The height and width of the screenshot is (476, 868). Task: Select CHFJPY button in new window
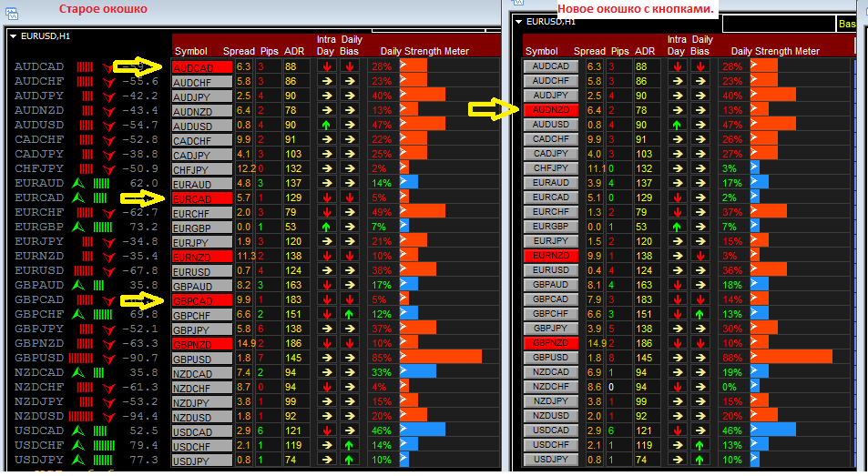coord(551,168)
